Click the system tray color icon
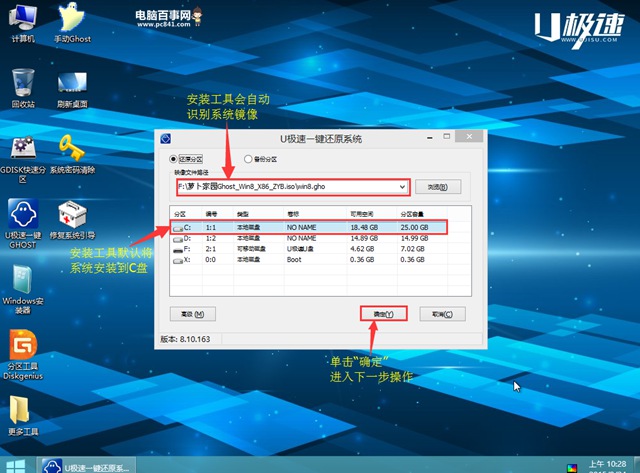 pyautogui.click(x=572, y=468)
